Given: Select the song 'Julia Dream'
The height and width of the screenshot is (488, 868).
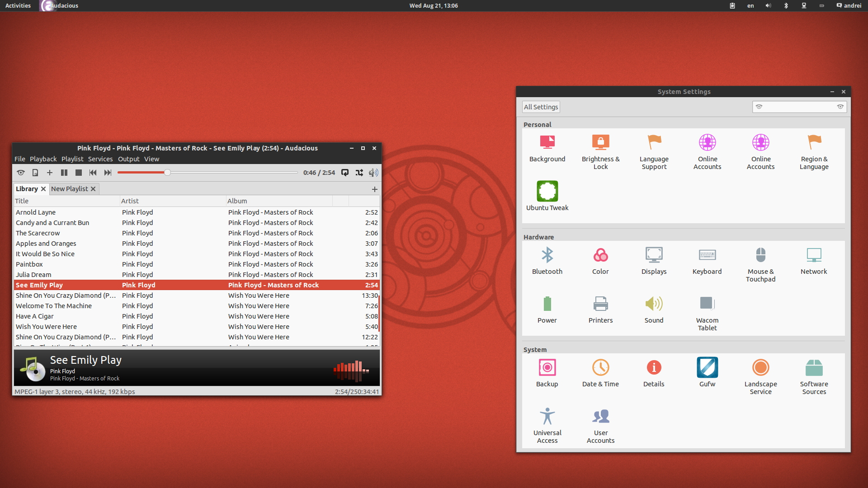Looking at the screenshot, I should coord(197,275).
